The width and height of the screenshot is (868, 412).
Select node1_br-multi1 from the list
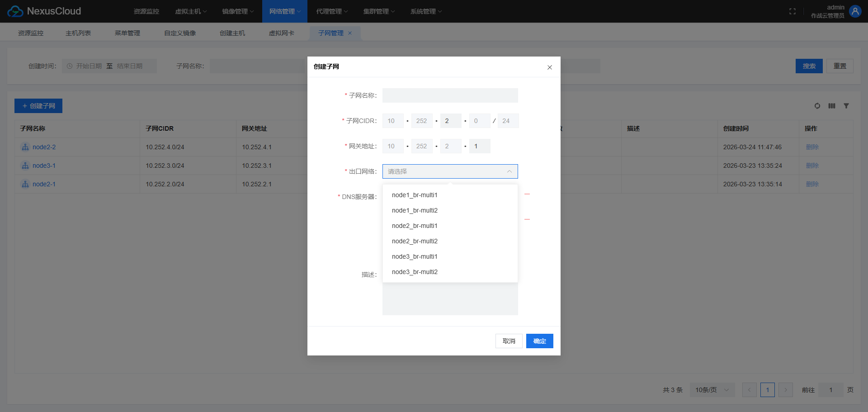click(415, 195)
